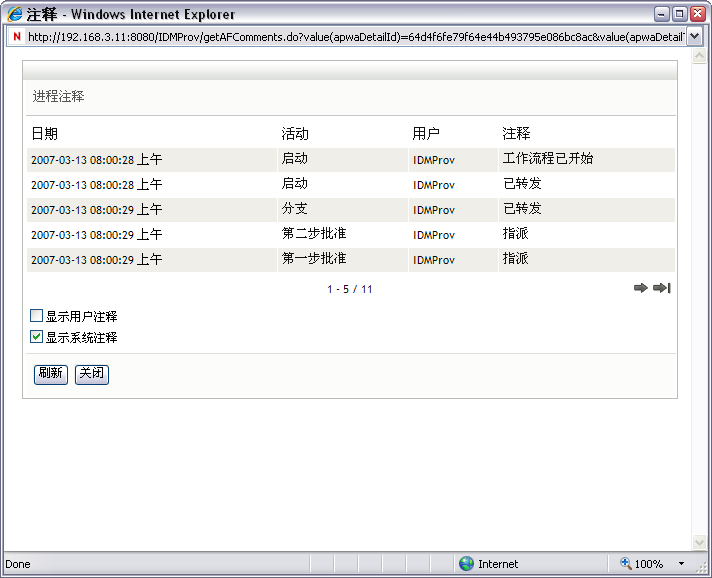Click the 用户 column header

(x=426, y=133)
